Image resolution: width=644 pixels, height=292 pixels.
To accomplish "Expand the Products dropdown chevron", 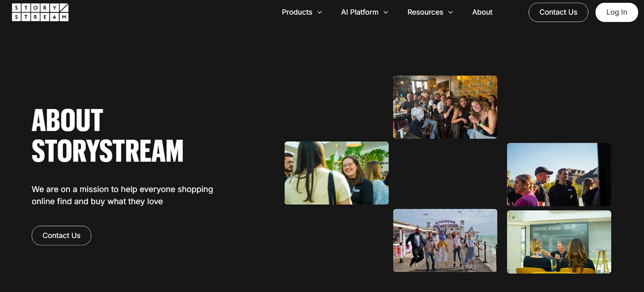I will (x=320, y=12).
